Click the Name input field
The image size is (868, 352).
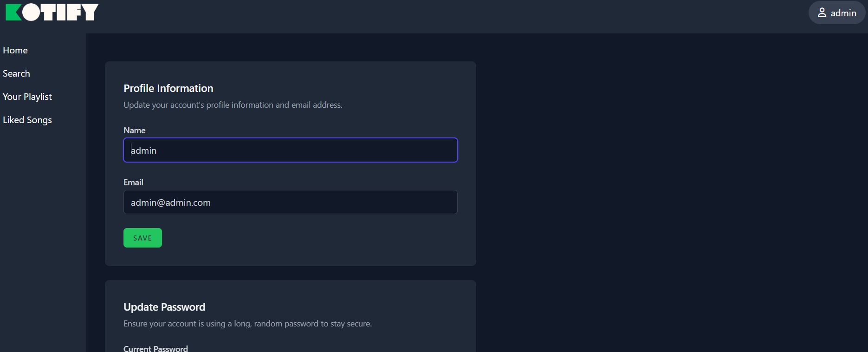click(x=291, y=150)
